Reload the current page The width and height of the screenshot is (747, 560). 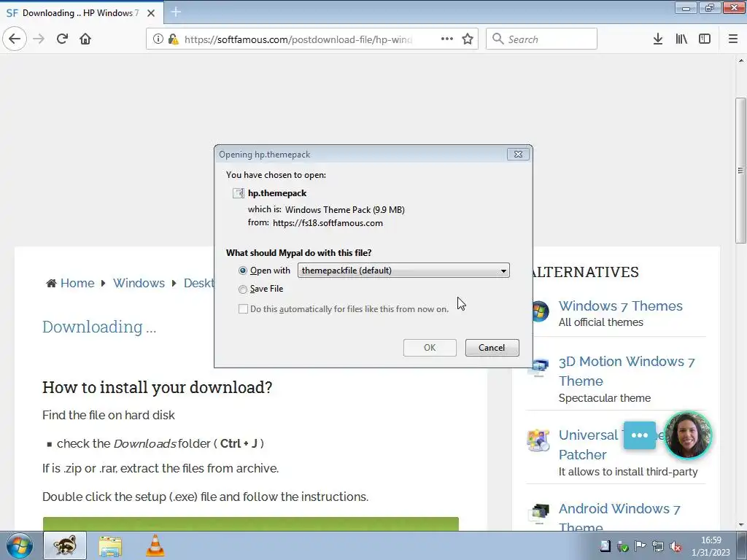pyautogui.click(x=62, y=39)
